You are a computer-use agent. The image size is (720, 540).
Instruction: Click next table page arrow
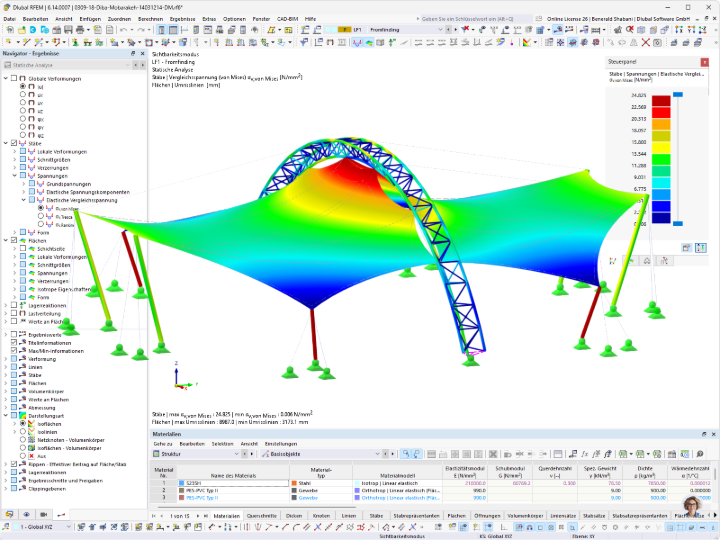click(198, 516)
